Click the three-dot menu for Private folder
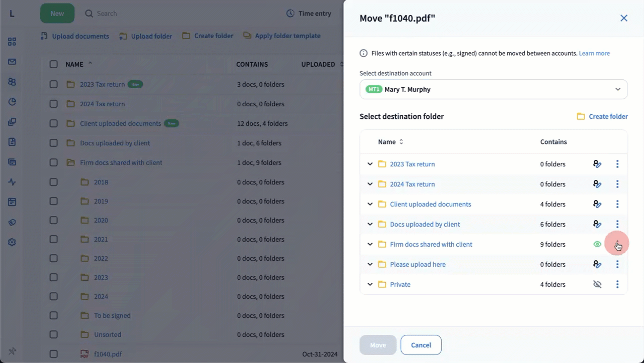Image resolution: width=644 pixels, height=363 pixels. click(617, 284)
